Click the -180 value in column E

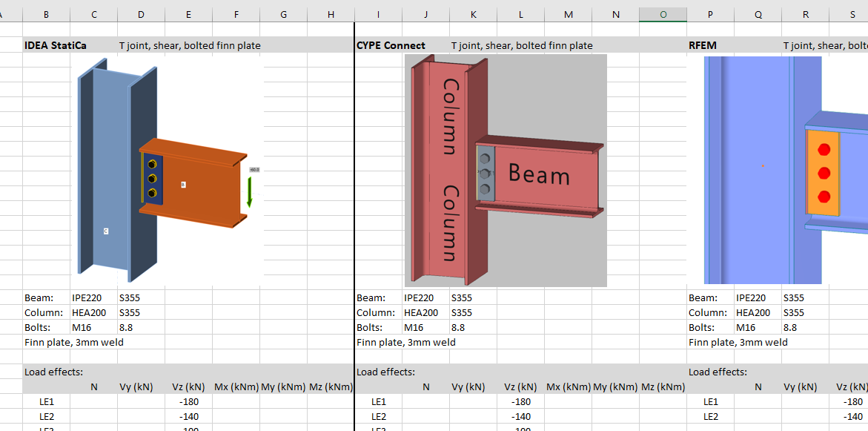click(188, 402)
